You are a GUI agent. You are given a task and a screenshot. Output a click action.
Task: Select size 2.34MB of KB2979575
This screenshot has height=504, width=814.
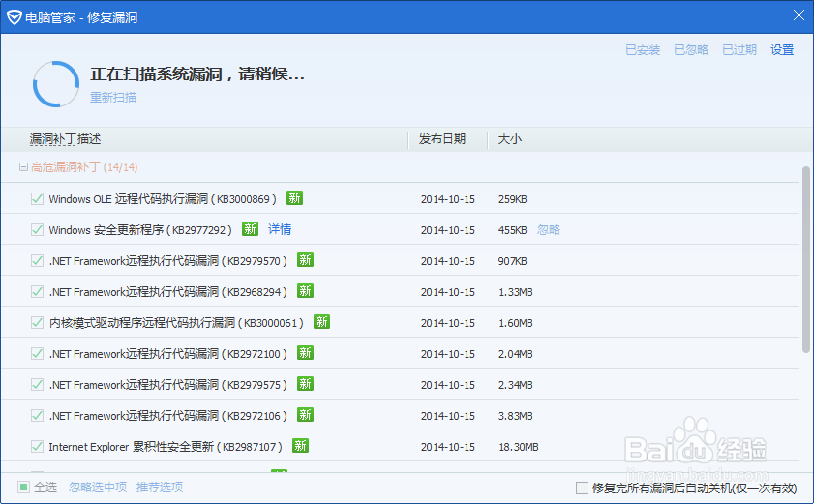tap(516, 385)
